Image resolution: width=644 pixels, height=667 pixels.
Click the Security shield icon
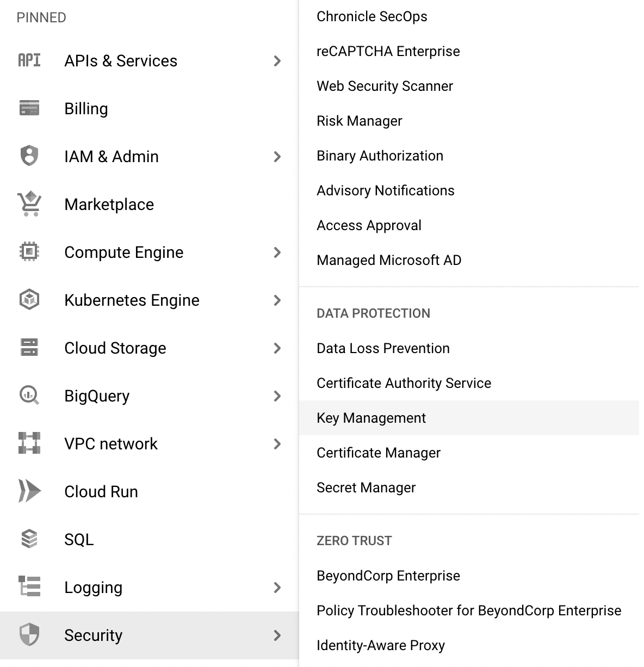pyautogui.click(x=29, y=634)
